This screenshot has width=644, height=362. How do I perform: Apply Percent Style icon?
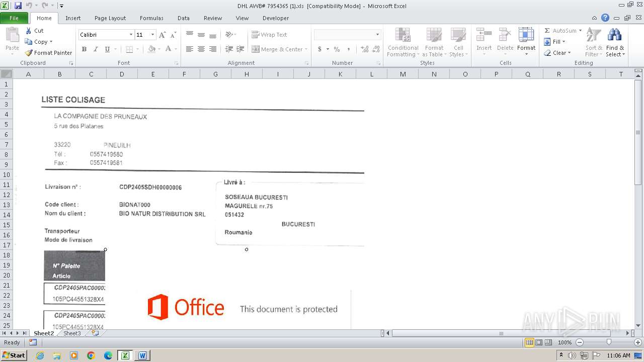(337, 49)
